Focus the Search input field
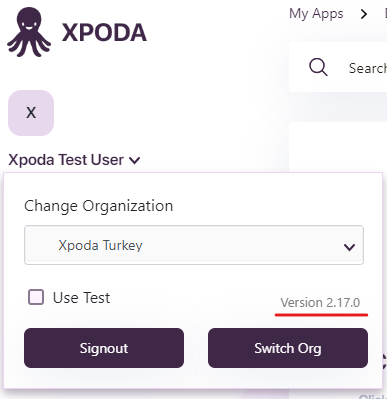Viewport: 387px width, 399px height. (x=367, y=68)
